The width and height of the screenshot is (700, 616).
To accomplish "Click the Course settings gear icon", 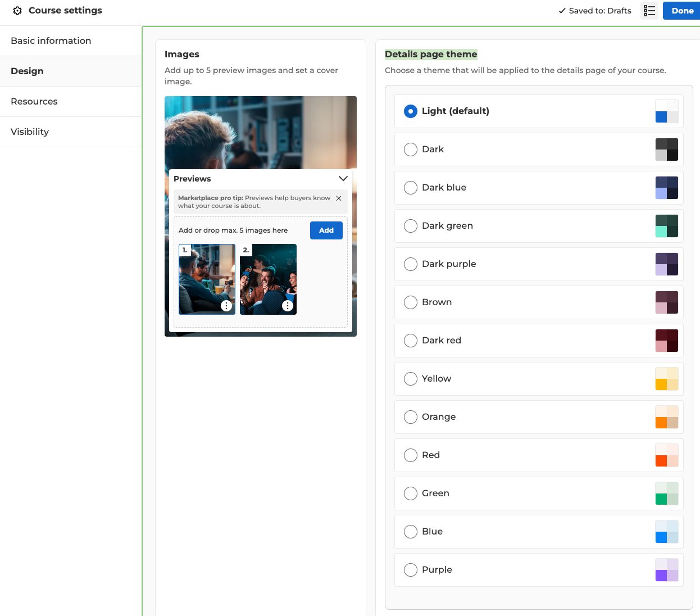I will click(17, 11).
